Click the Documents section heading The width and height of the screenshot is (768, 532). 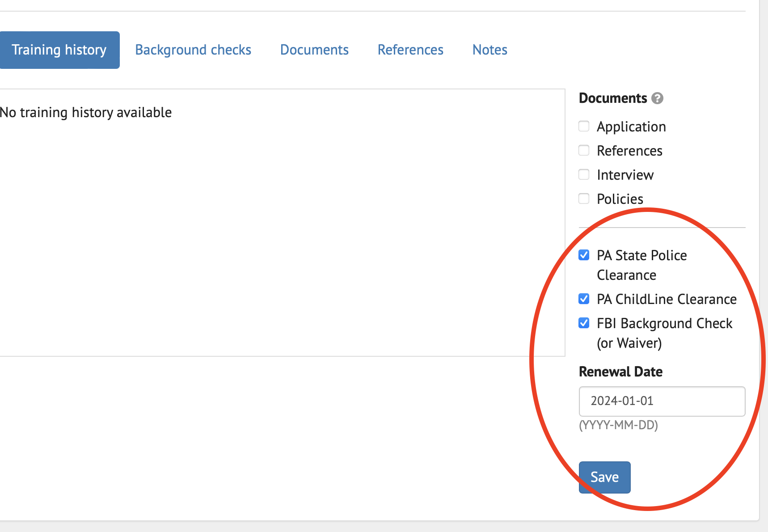coord(613,98)
